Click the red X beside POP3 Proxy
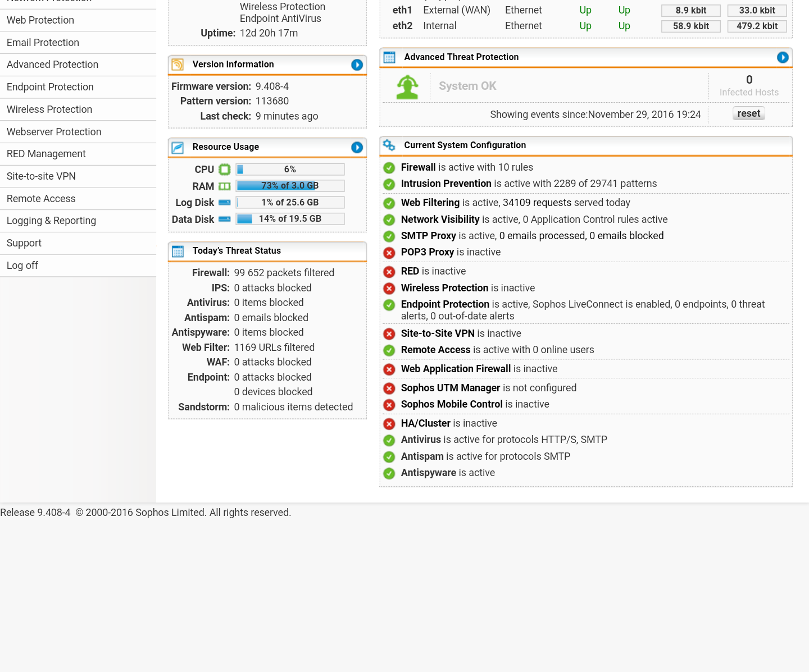 click(x=389, y=253)
